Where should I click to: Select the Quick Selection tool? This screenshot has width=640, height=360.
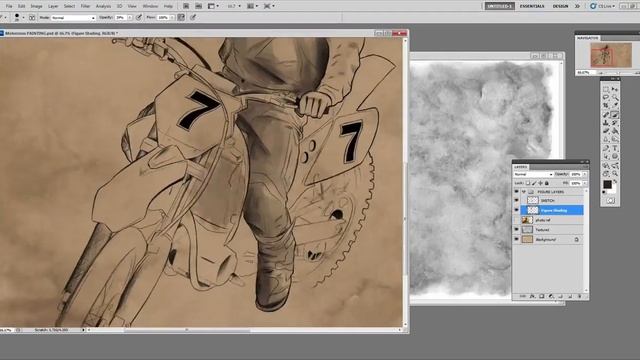tap(615, 98)
